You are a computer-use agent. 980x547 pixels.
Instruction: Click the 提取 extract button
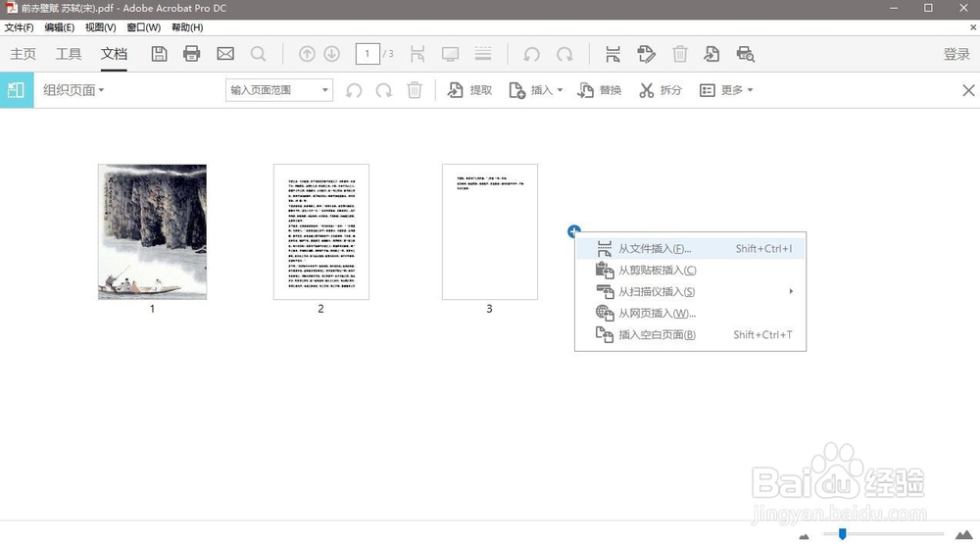click(470, 90)
